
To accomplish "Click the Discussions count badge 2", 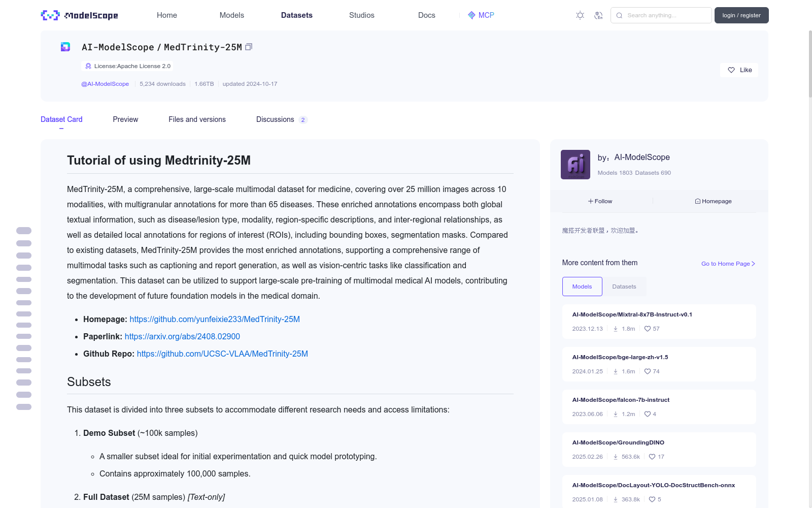I will click(303, 120).
